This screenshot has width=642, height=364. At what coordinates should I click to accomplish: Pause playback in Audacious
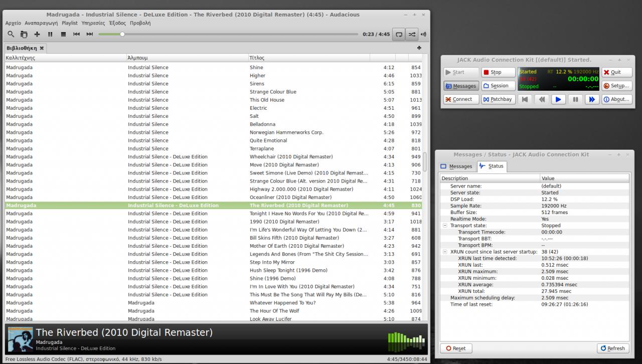click(x=50, y=34)
